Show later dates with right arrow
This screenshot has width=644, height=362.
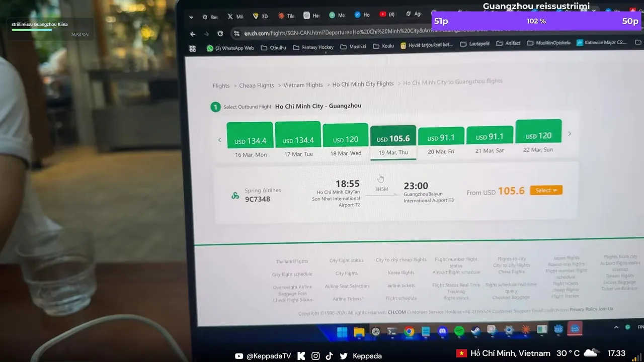coord(570,134)
